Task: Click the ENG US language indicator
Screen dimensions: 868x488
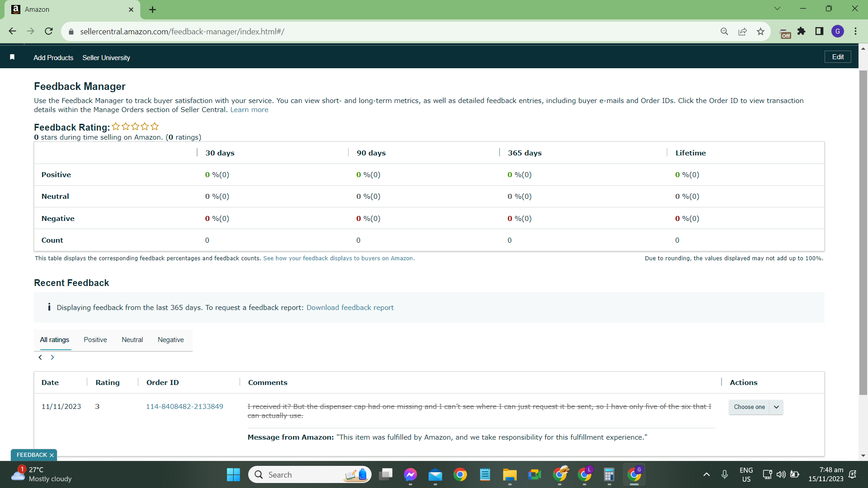Action: [x=746, y=474]
